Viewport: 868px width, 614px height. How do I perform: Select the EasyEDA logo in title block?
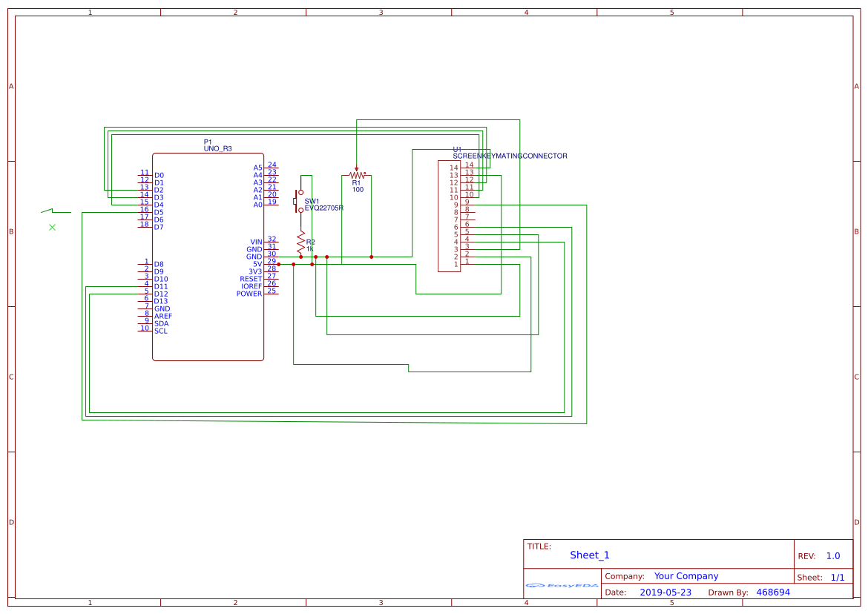coord(562,585)
